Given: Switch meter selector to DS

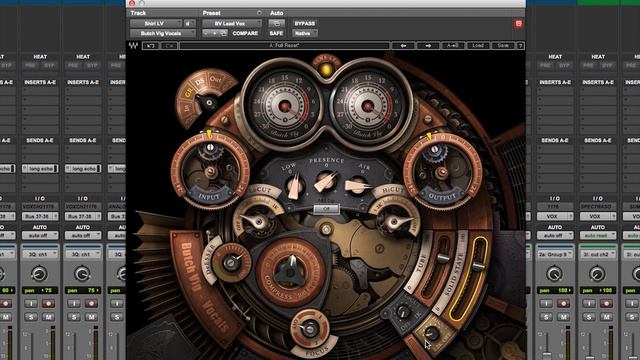Looking at the screenshot, I should click(200, 82).
